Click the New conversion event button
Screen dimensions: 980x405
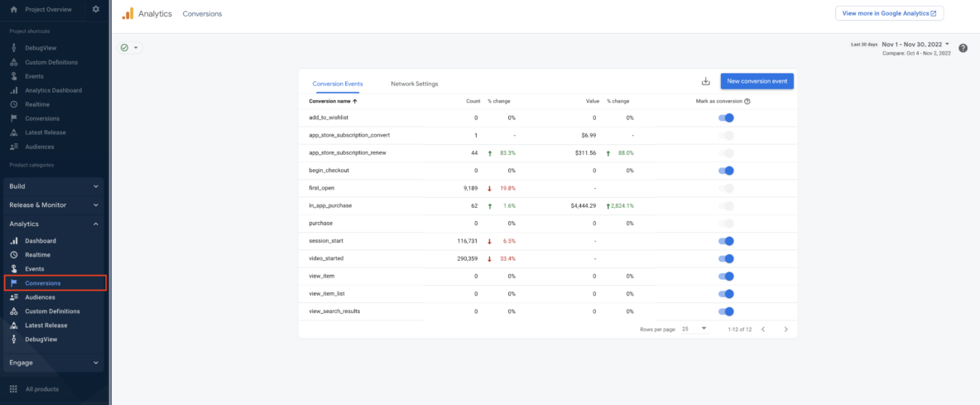click(757, 81)
